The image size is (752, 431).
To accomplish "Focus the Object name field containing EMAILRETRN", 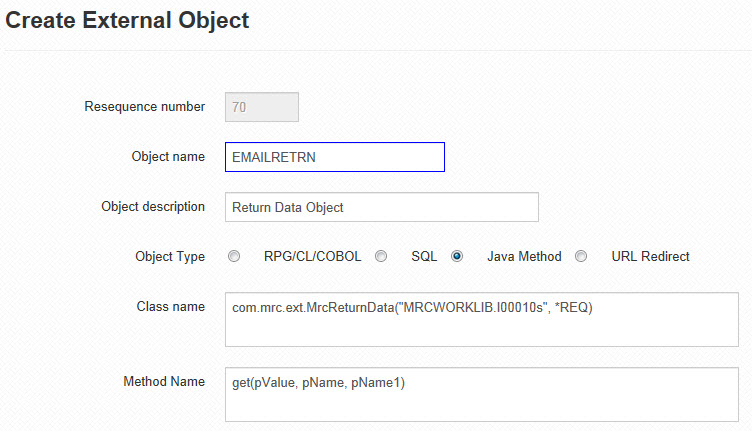I will pyautogui.click(x=335, y=157).
